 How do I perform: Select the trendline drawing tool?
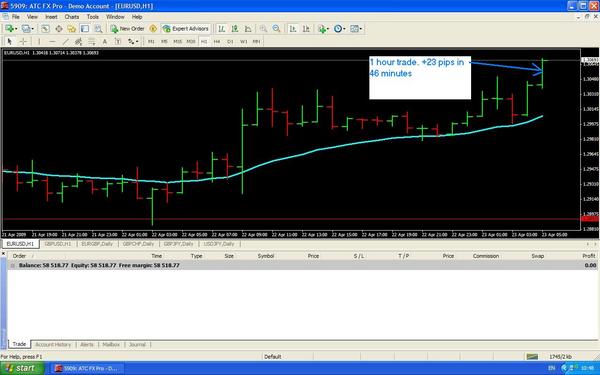point(65,41)
